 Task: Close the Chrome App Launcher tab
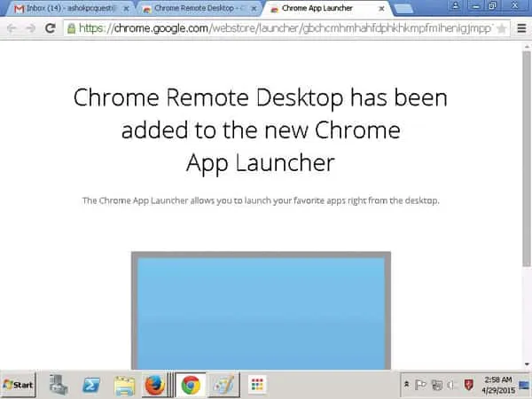point(381,9)
